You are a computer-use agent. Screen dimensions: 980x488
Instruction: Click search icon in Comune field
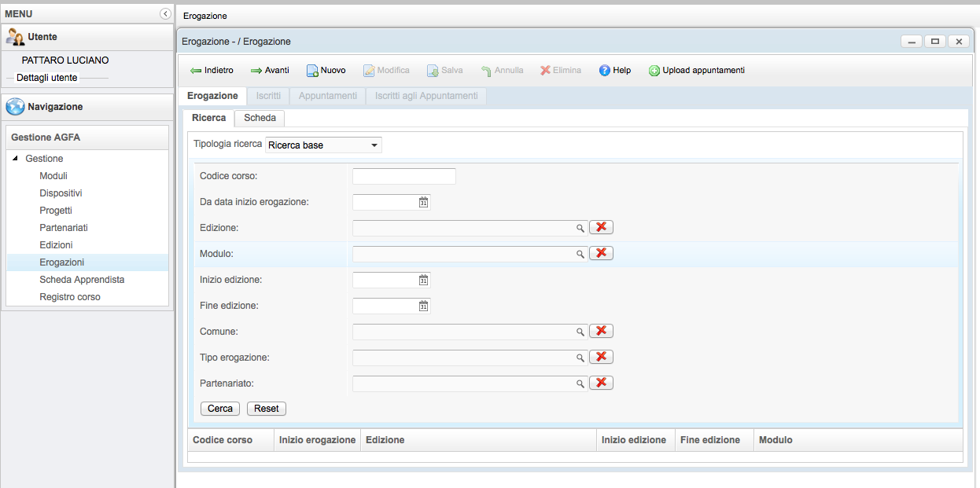pyautogui.click(x=580, y=332)
